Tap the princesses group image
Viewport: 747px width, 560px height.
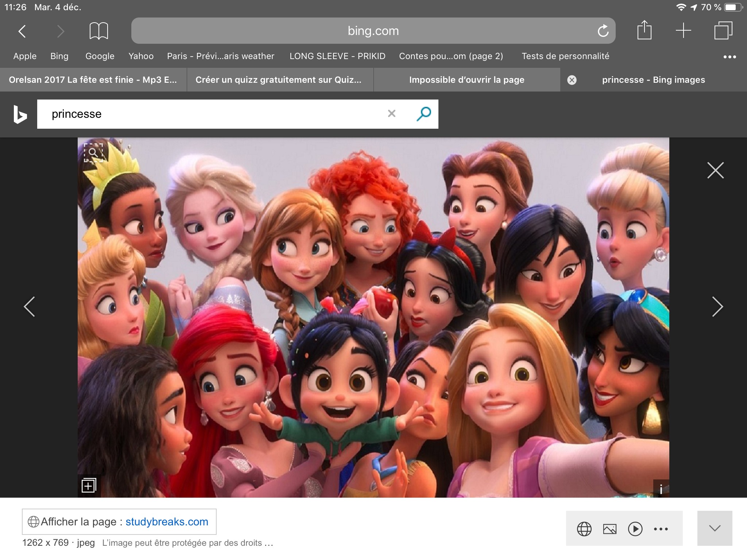point(373,317)
